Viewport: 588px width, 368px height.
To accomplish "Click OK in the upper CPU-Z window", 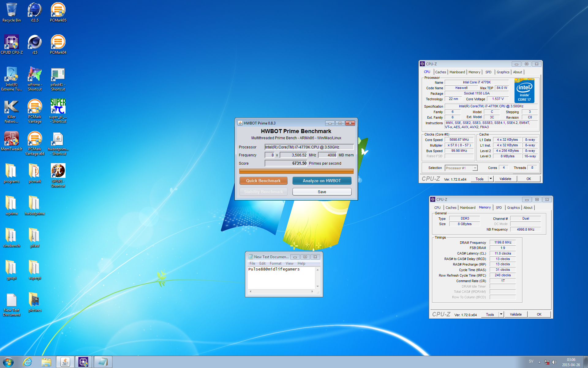I will [x=529, y=179].
